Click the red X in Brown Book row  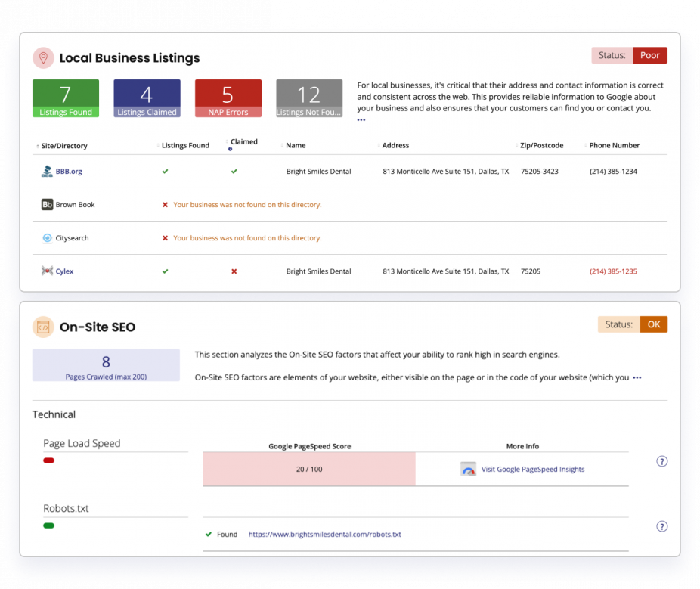coord(166,205)
